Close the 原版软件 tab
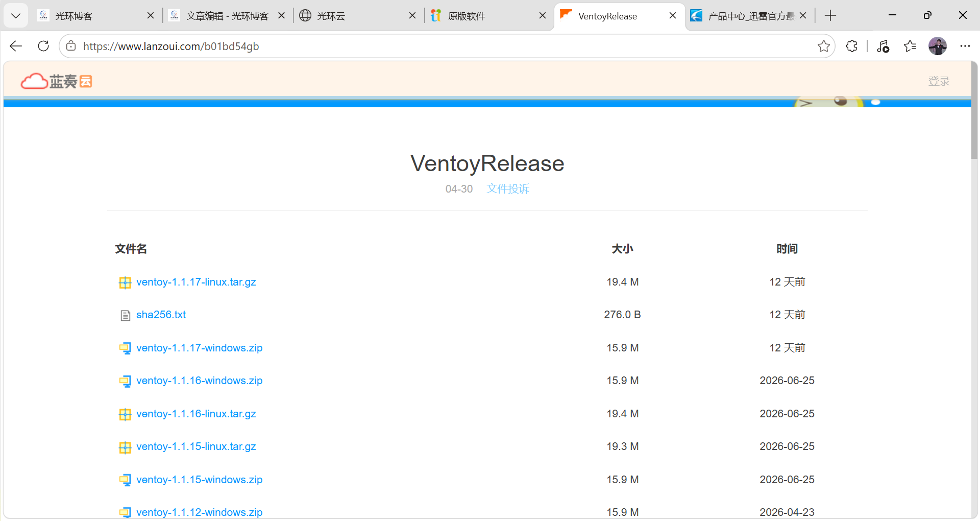This screenshot has height=521, width=980. click(543, 16)
